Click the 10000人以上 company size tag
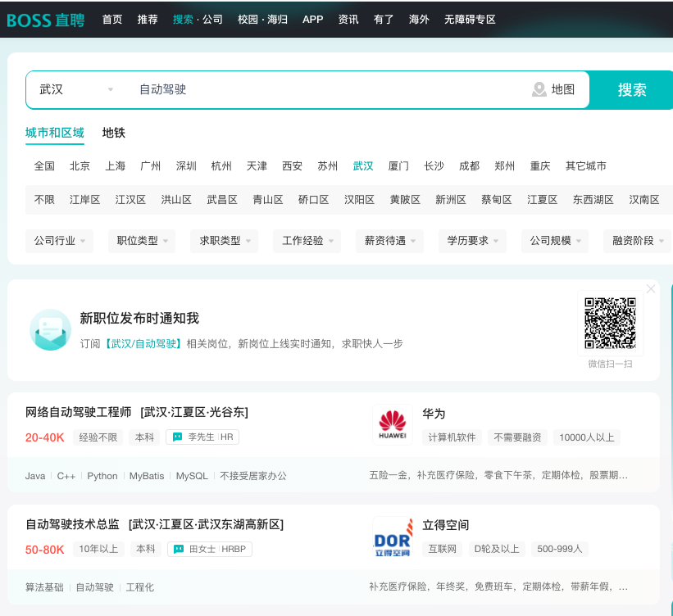 [x=587, y=437]
